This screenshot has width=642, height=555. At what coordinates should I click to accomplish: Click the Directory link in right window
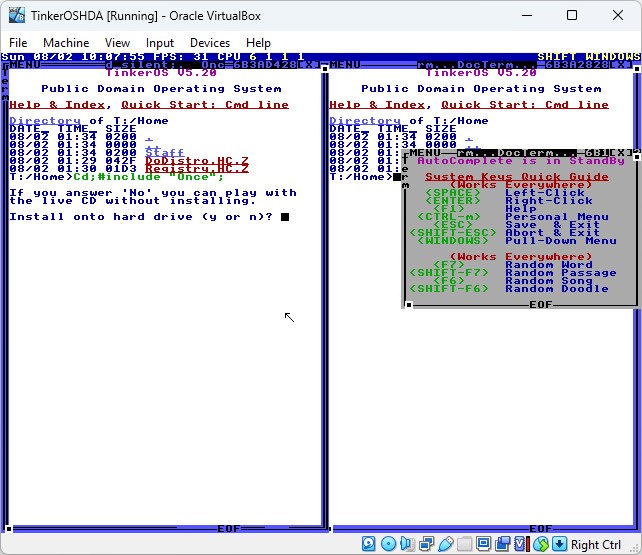[x=365, y=121]
